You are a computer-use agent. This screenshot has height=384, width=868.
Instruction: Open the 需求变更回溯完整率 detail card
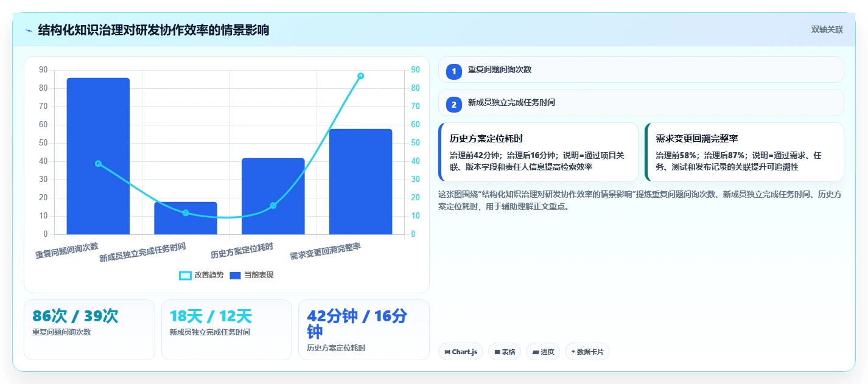744,152
